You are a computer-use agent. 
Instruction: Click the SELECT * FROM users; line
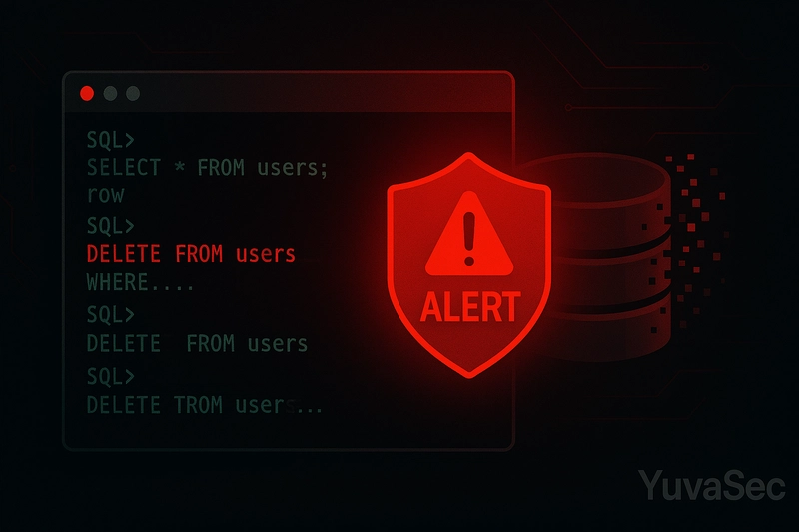[207, 168]
